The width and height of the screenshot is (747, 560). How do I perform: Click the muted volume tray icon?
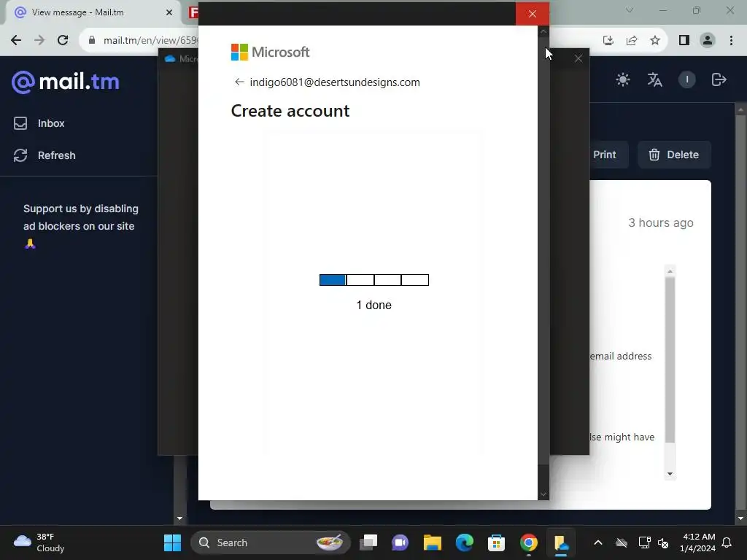[x=663, y=542]
